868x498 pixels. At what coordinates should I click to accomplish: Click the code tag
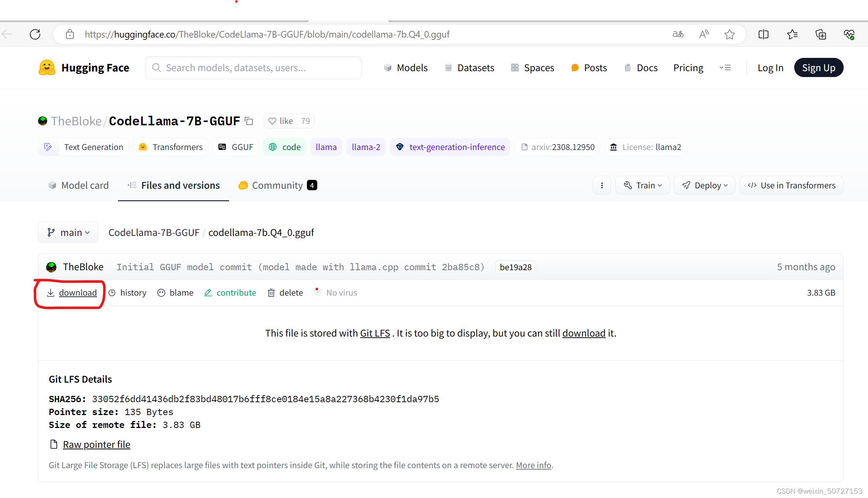click(x=284, y=147)
